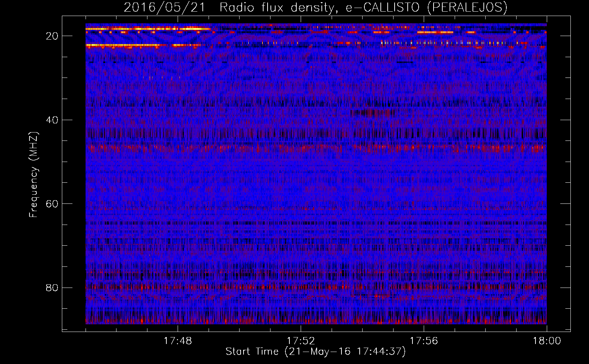Click the '60' frequency tick label

pos(52,204)
